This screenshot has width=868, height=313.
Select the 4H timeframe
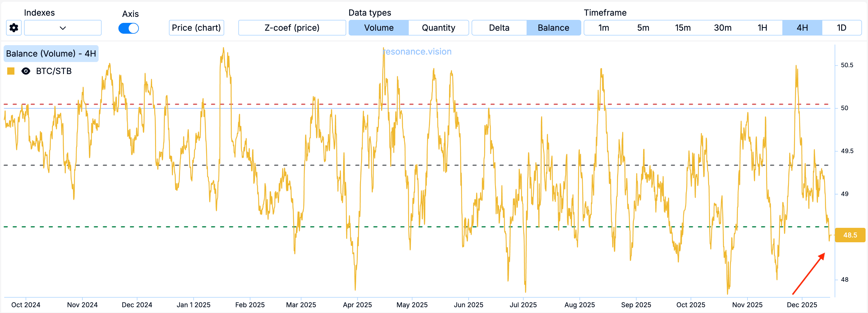click(802, 28)
